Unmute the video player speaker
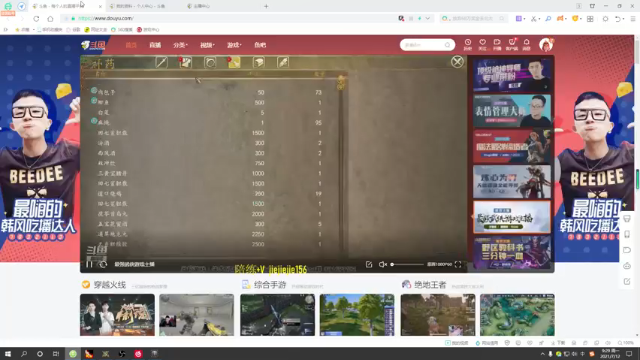This screenshot has width=640, height=360. click(x=382, y=264)
